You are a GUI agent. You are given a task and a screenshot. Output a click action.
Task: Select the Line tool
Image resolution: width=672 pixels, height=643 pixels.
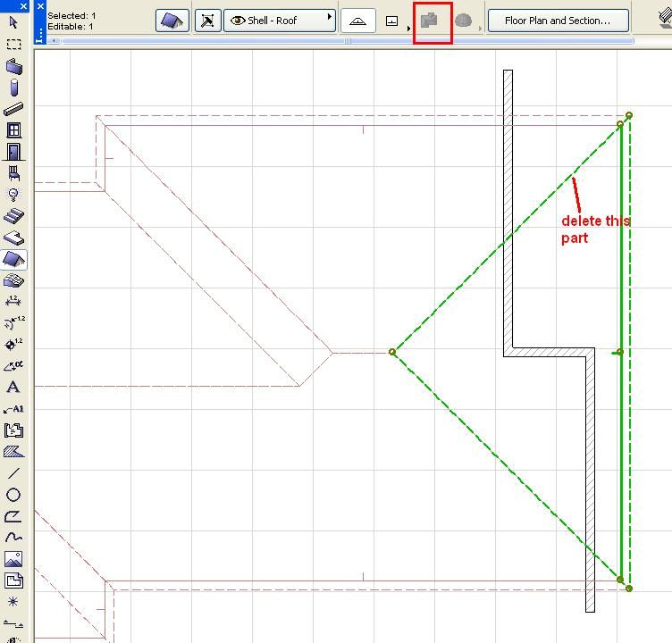[13, 473]
